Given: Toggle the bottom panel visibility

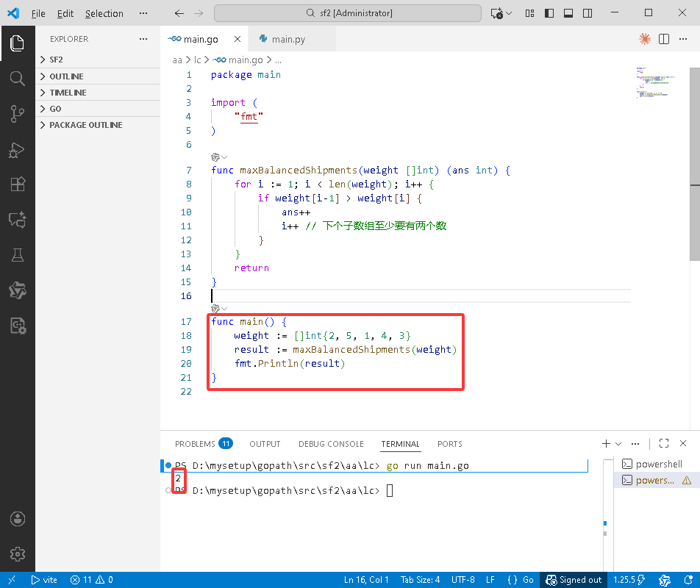Looking at the screenshot, I should pyautogui.click(x=568, y=13).
